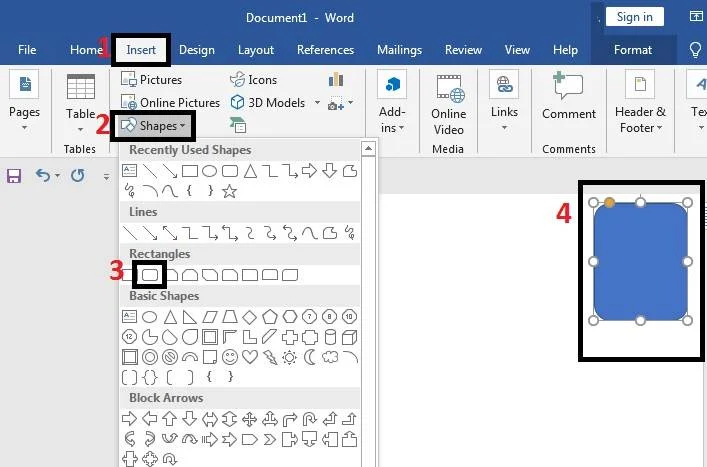Choose the chevron block arrow
The image size is (707, 467).
pyautogui.click(x=270, y=440)
